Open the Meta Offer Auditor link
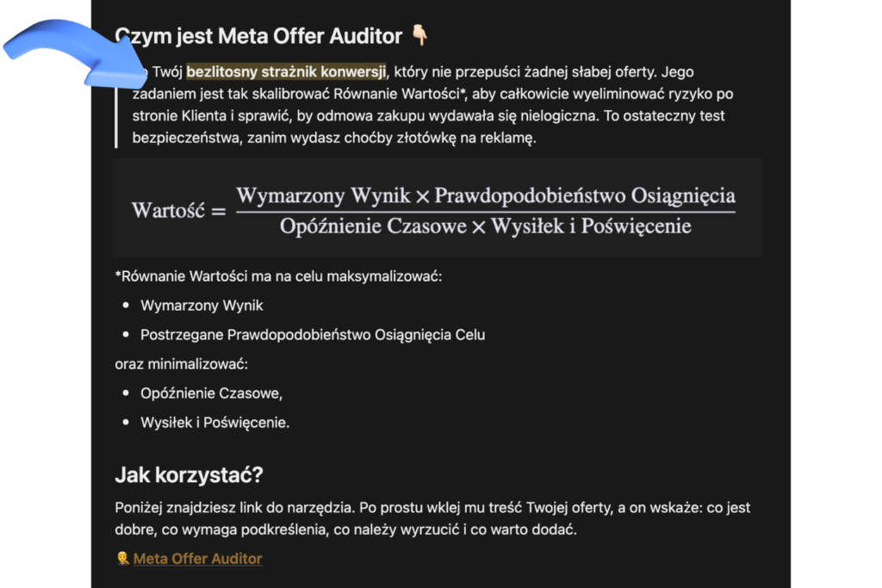 [197, 559]
